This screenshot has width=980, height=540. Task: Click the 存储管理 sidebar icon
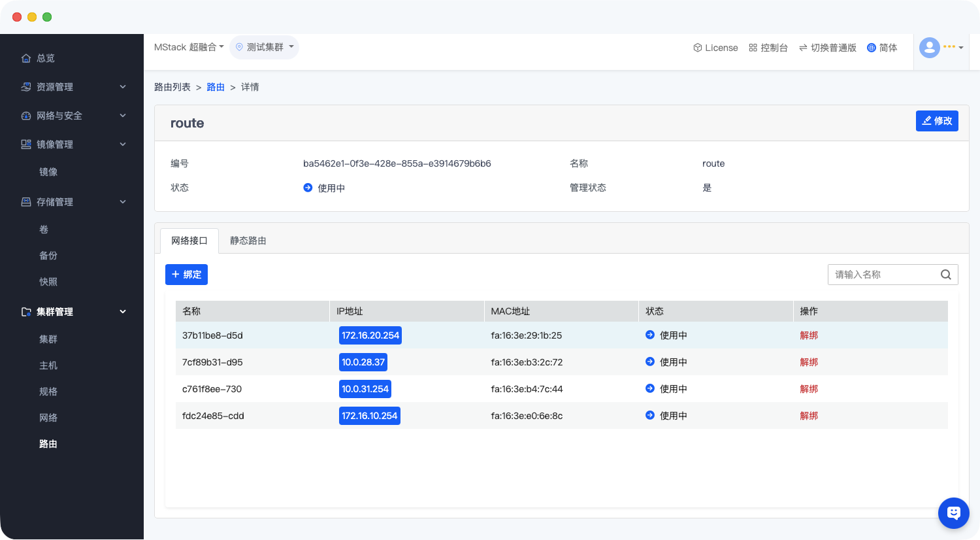[x=26, y=202]
